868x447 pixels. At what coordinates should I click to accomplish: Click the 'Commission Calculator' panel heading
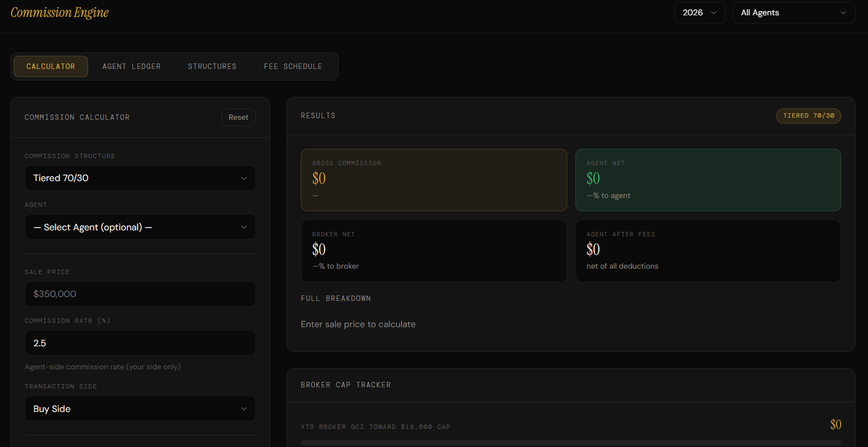77,117
